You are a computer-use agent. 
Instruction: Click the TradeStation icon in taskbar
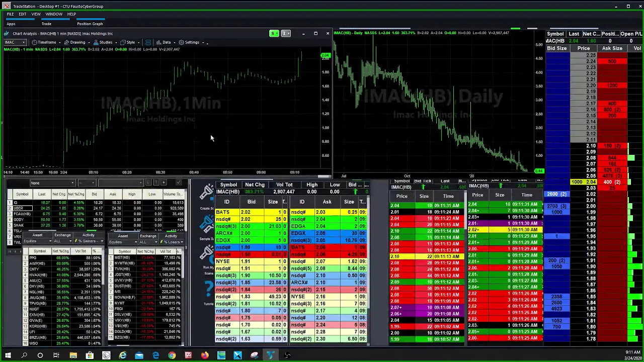click(x=271, y=355)
